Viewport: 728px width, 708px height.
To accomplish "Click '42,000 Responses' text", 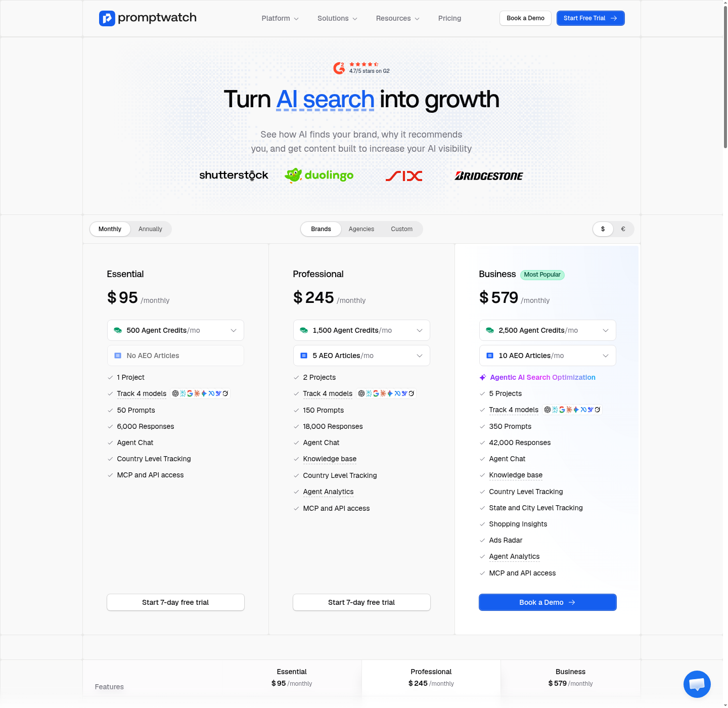I will pyautogui.click(x=520, y=442).
